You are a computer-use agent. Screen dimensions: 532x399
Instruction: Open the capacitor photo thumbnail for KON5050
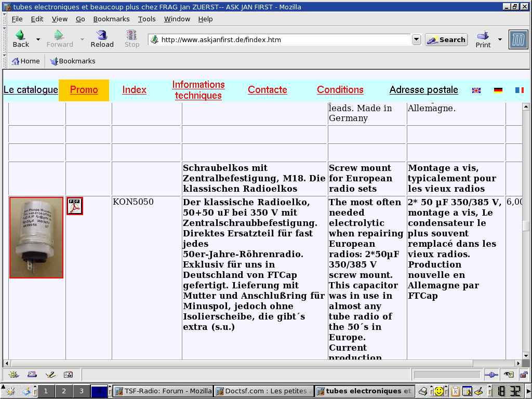[x=36, y=237]
